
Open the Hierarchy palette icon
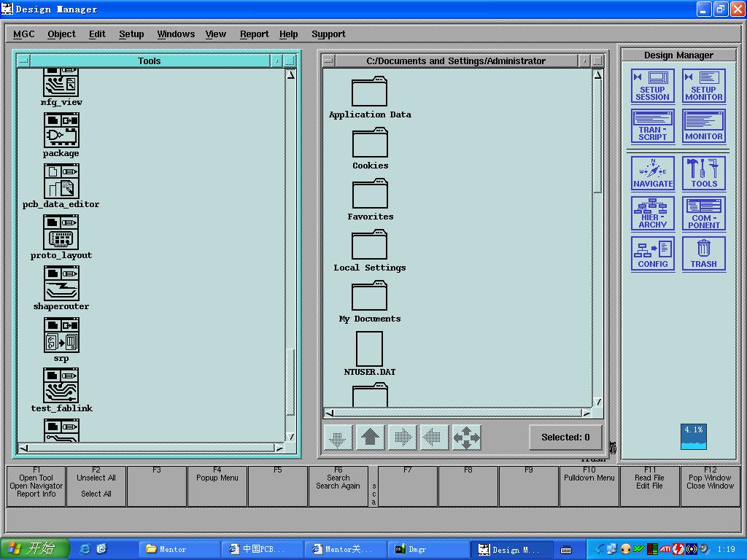[652, 214]
